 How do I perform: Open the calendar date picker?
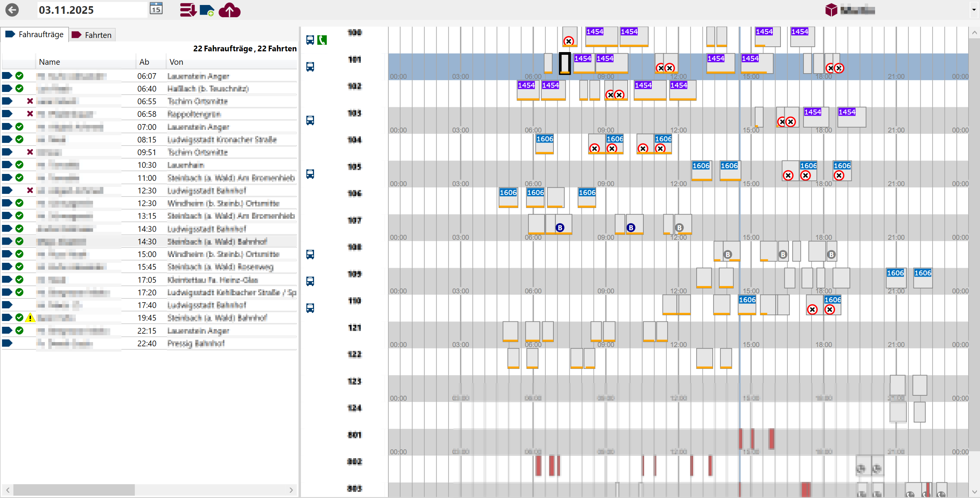pos(156,9)
